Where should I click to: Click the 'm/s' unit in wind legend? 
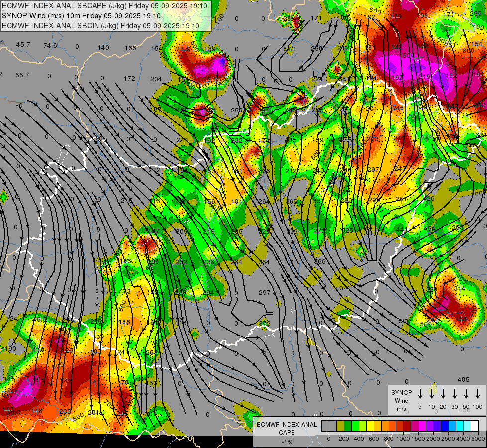coord(401,409)
